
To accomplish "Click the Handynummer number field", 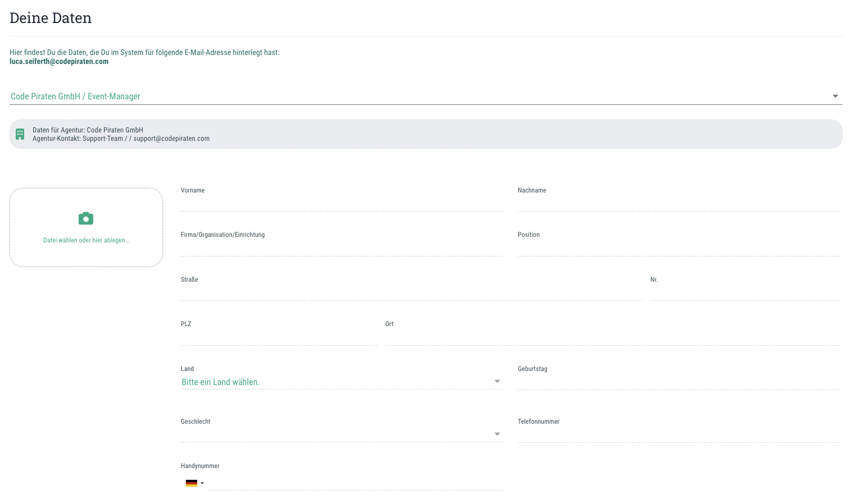I will [356, 483].
